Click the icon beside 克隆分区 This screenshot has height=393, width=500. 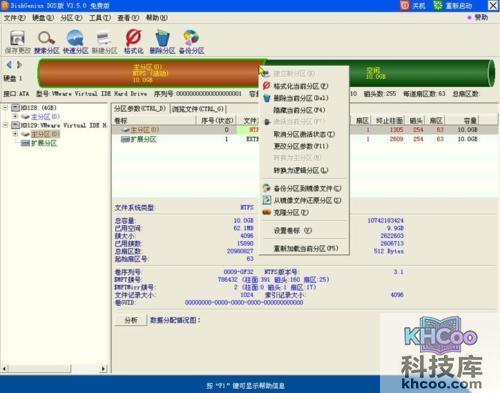(x=267, y=212)
